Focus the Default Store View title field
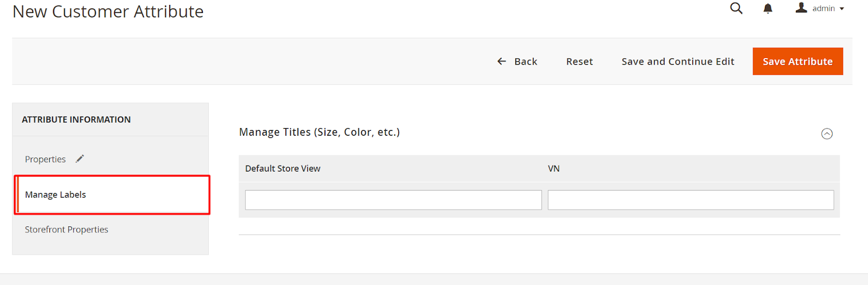The image size is (868, 285). point(393,200)
